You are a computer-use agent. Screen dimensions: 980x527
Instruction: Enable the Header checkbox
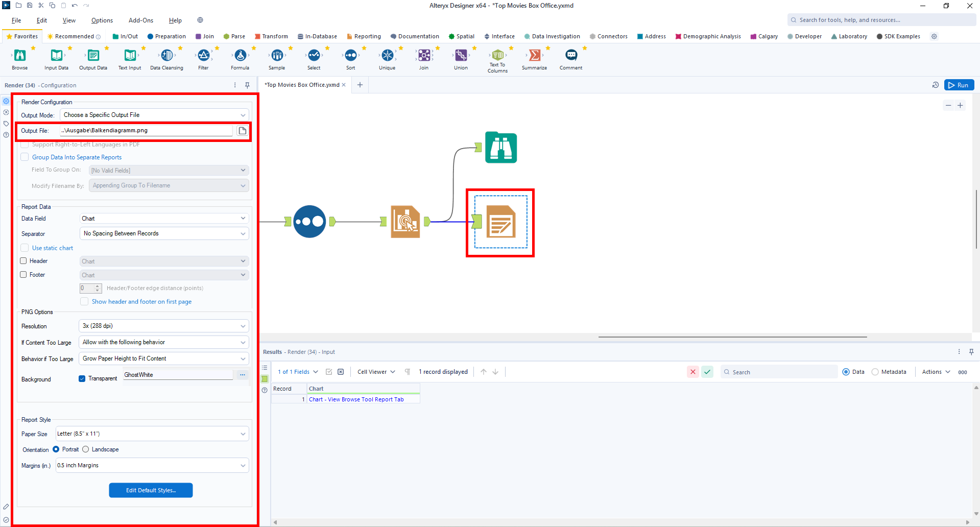(23, 261)
